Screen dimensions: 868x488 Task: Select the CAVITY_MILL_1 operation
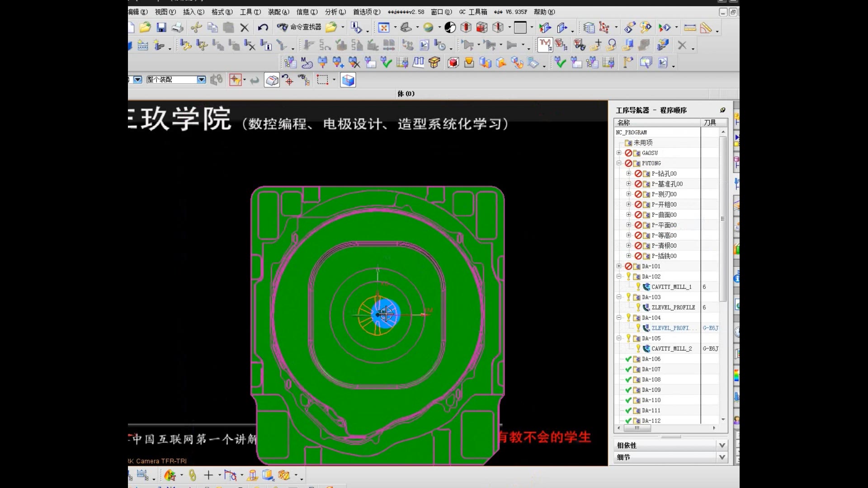pos(671,287)
